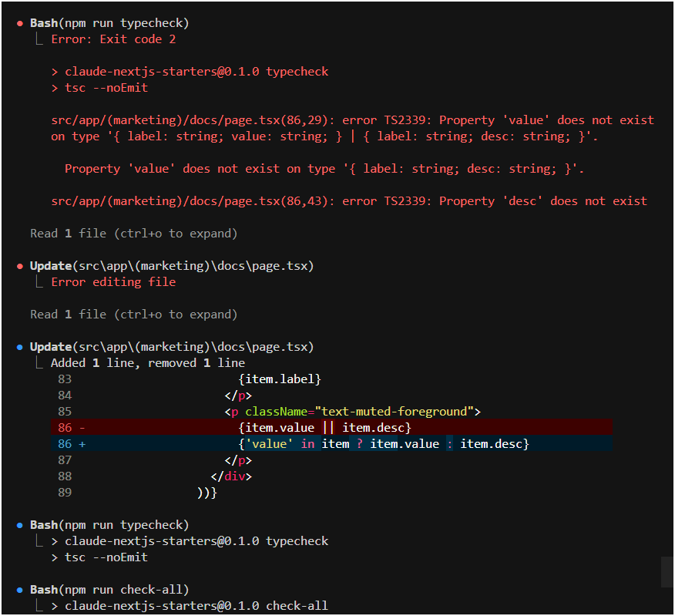Click tree connector beside 'Error editing file'
This screenshot has width=675, height=616.
click(x=39, y=282)
